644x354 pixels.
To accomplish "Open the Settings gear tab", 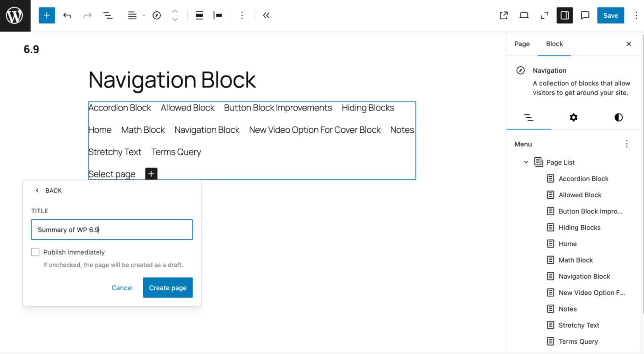I will click(573, 118).
